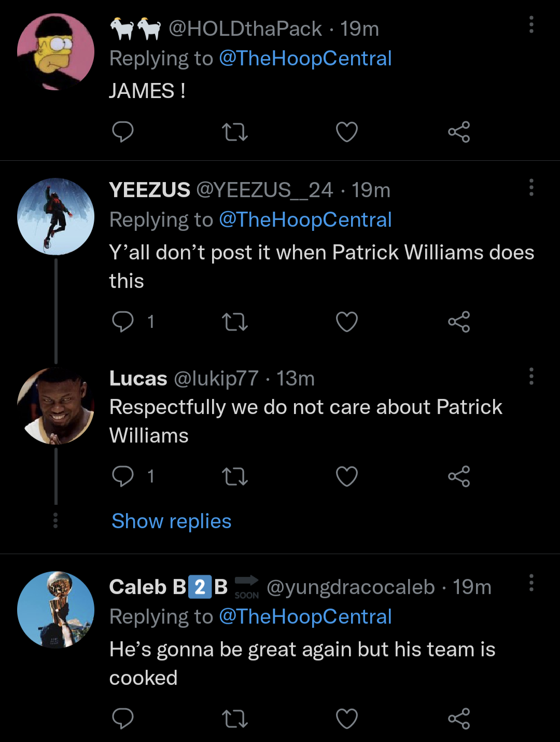Reply to Caleb's "team is cooked" tweet
This screenshot has width=560, height=742.
click(123, 719)
